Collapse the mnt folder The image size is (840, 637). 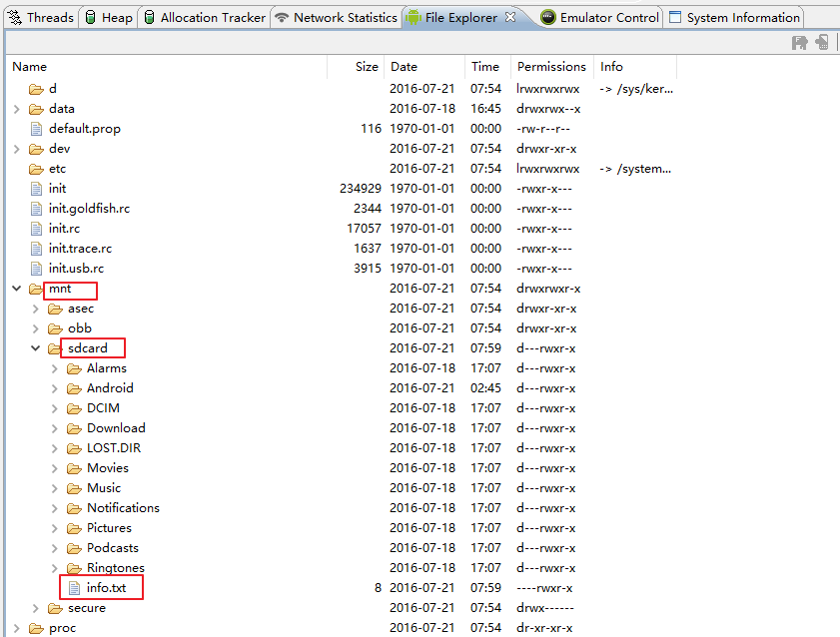[x=17, y=289]
